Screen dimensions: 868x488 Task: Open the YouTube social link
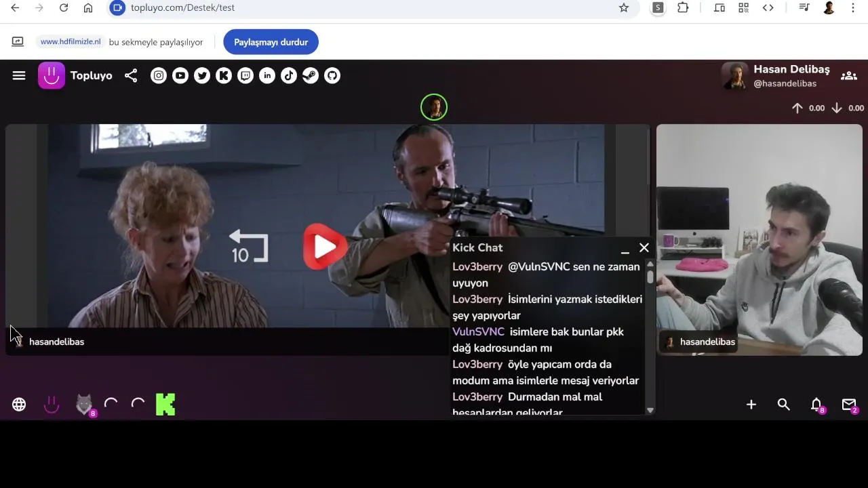180,76
